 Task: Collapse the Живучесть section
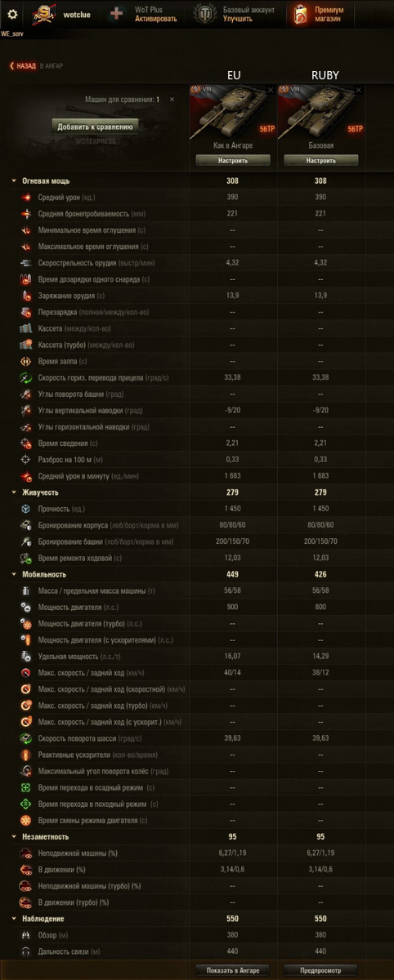click(x=13, y=492)
